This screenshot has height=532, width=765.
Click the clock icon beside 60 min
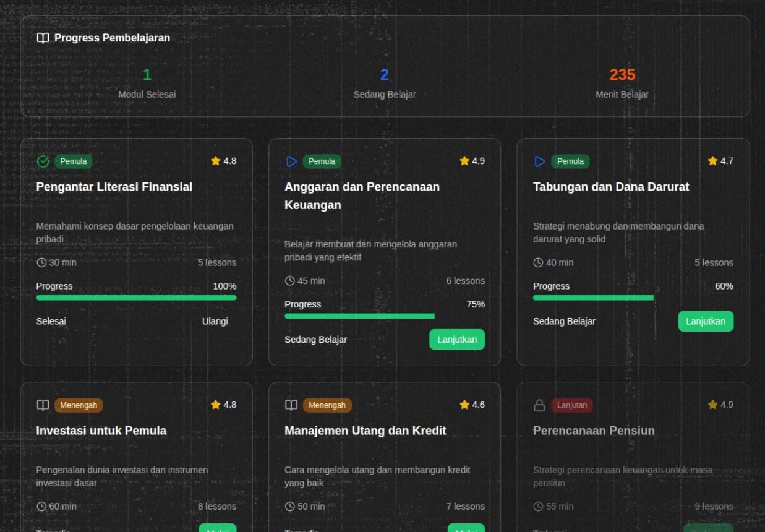coord(41,506)
